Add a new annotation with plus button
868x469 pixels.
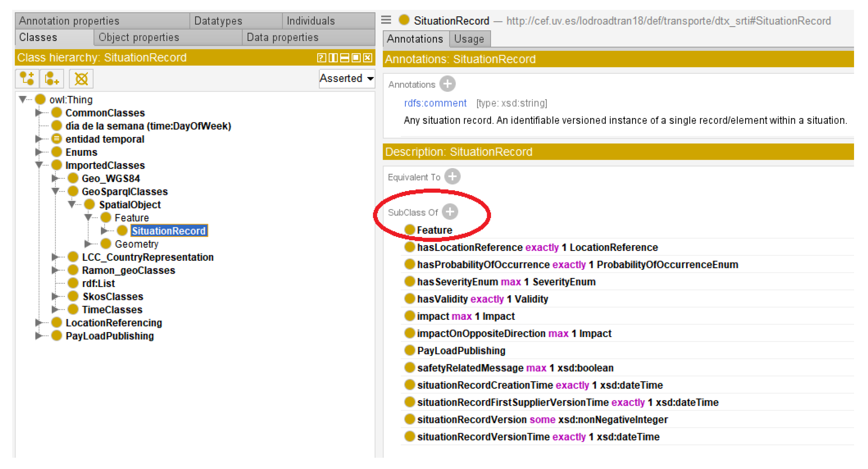point(447,84)
